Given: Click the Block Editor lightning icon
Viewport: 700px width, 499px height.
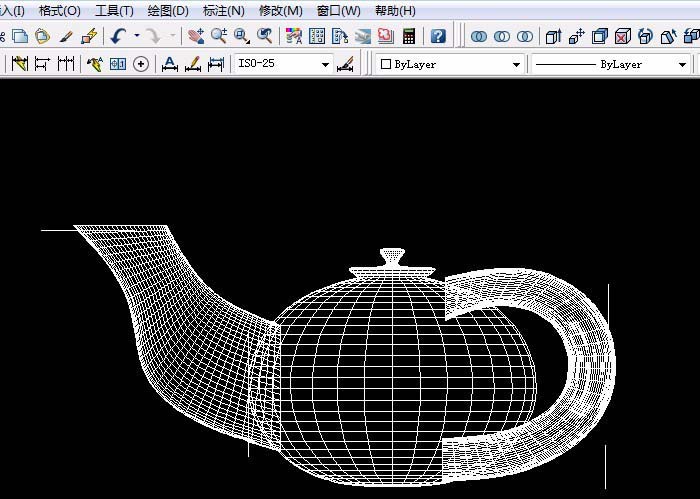Looking at the screenshot, I should tap(89, 36).
